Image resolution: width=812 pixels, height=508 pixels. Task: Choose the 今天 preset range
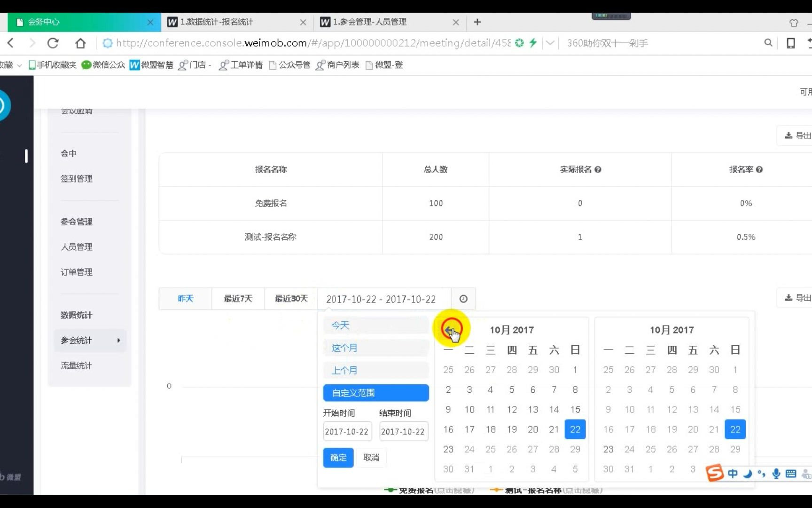tap(376, 325)
